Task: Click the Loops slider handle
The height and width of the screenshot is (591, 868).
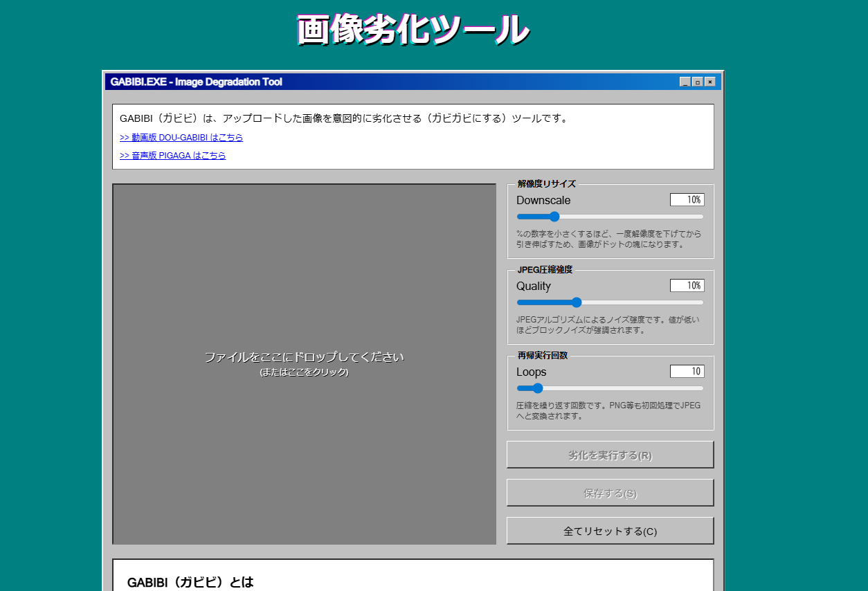Action: (538, 388)
